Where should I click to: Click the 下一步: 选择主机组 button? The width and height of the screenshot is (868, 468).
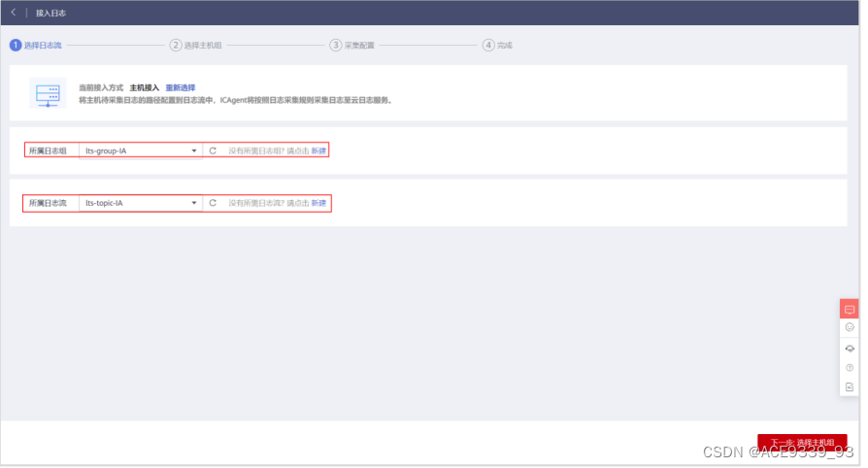pos(802,443)
